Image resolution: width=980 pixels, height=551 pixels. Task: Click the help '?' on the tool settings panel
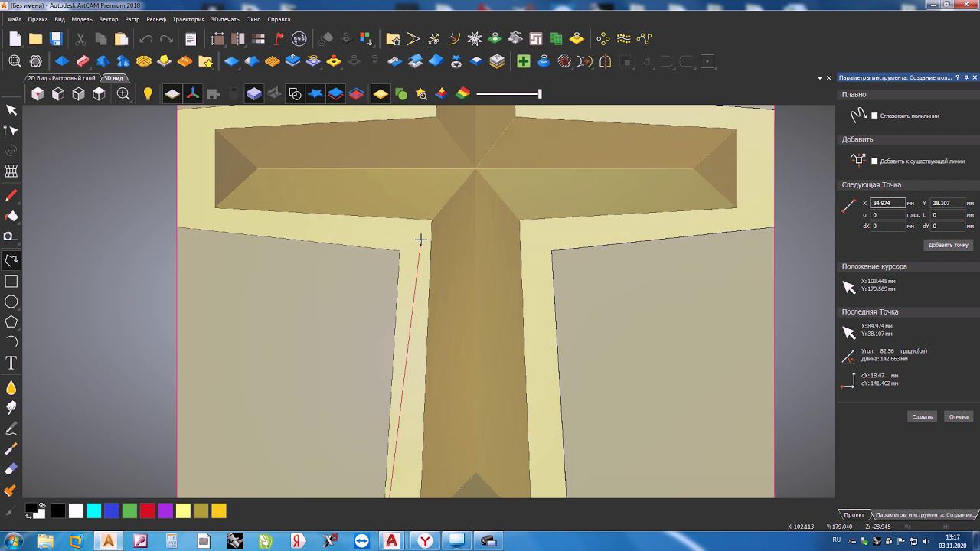pos(957,78)
